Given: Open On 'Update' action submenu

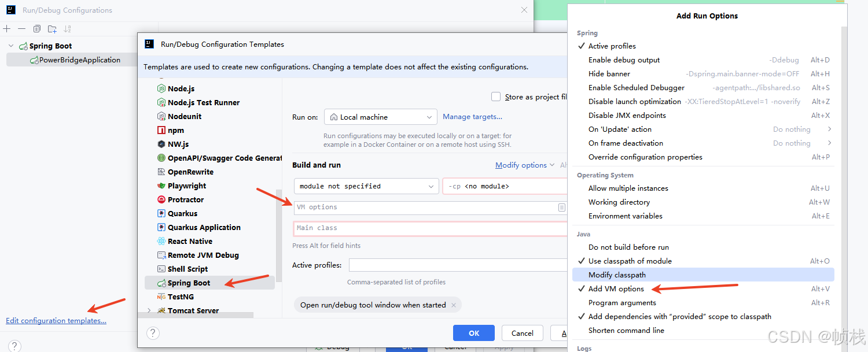Looking at the screenshot, I should (703, 129).
